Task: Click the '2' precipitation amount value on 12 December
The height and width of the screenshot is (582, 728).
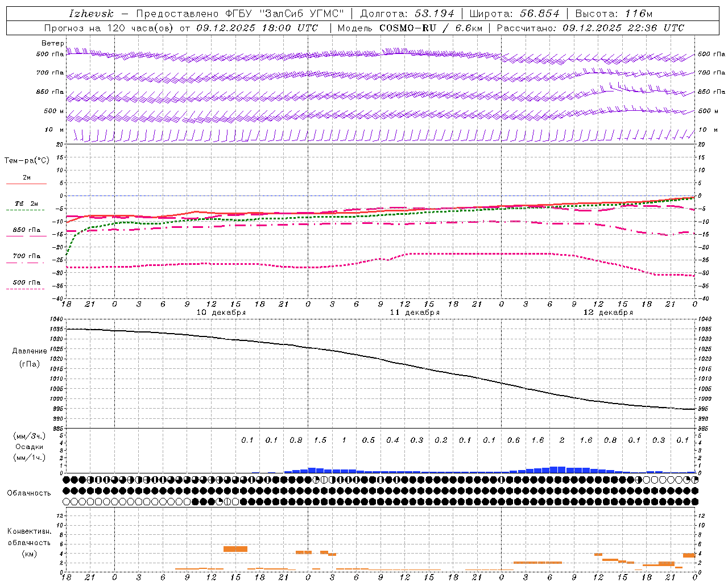Action: coord(562,440)
